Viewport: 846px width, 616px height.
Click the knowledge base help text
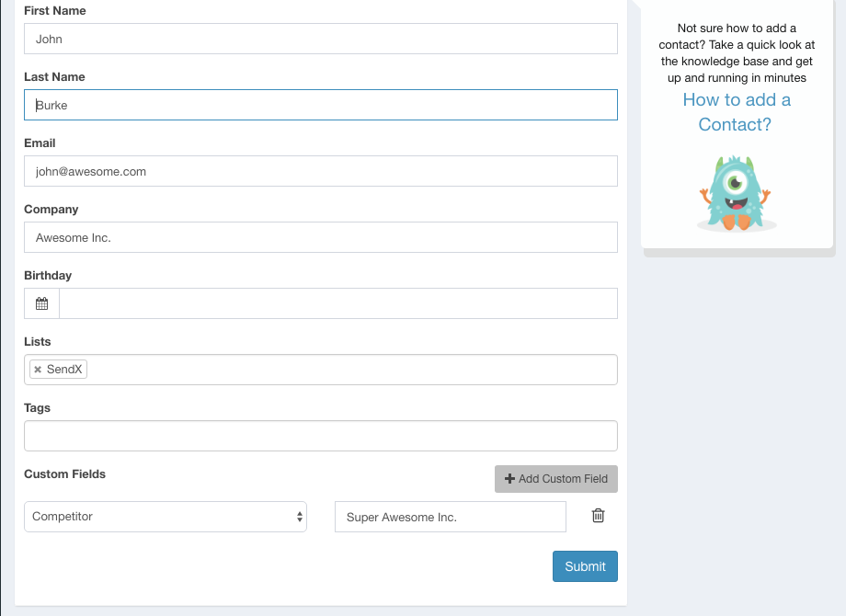coord(736,53)
